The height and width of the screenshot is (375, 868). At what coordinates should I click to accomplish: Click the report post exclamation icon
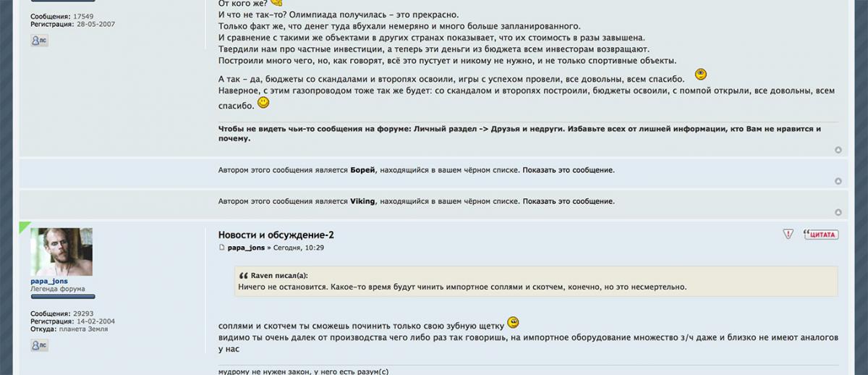pos(788,235)
